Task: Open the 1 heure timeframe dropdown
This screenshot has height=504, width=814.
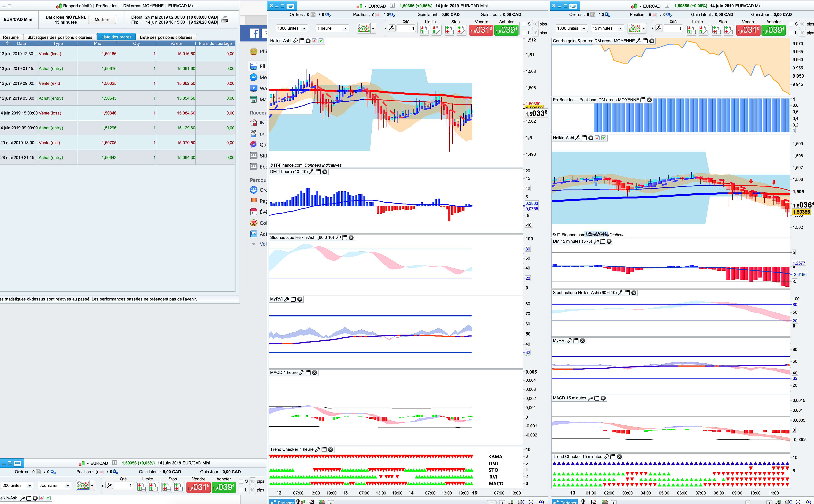Action: point(332,28)
